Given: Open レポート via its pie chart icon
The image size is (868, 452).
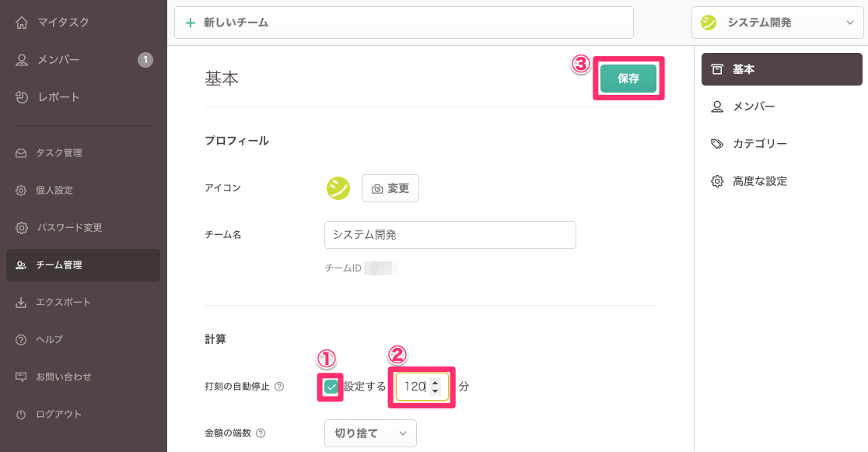Looking at the screenshot, I should (22, 97).
